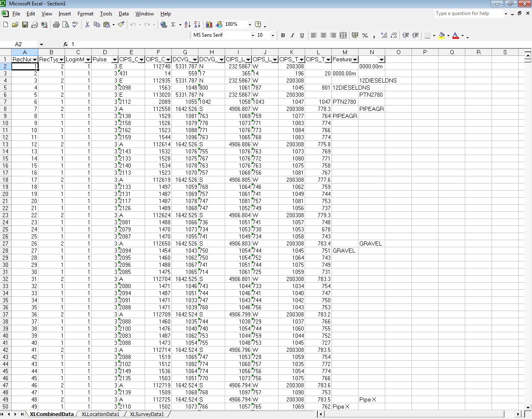Toggle Underline formatting

point(302,35)
